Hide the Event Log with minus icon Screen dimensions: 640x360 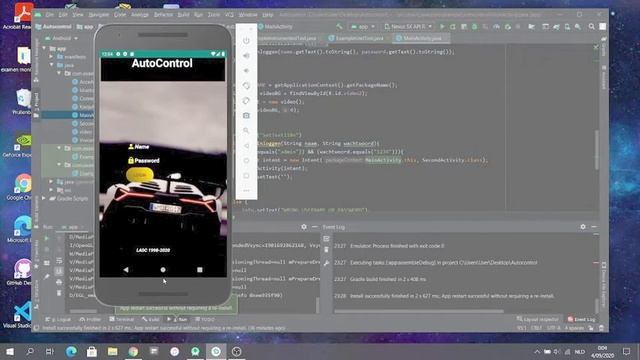pos(594,227)
